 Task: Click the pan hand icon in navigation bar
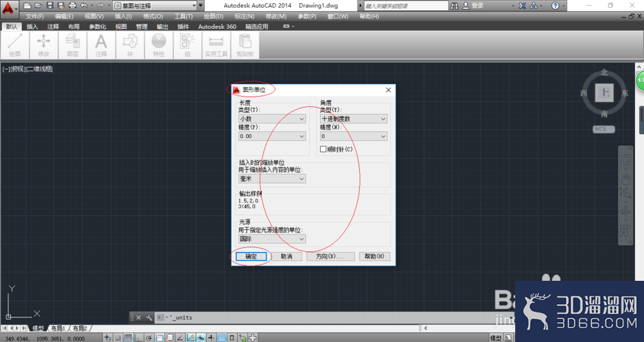point(625,180)
